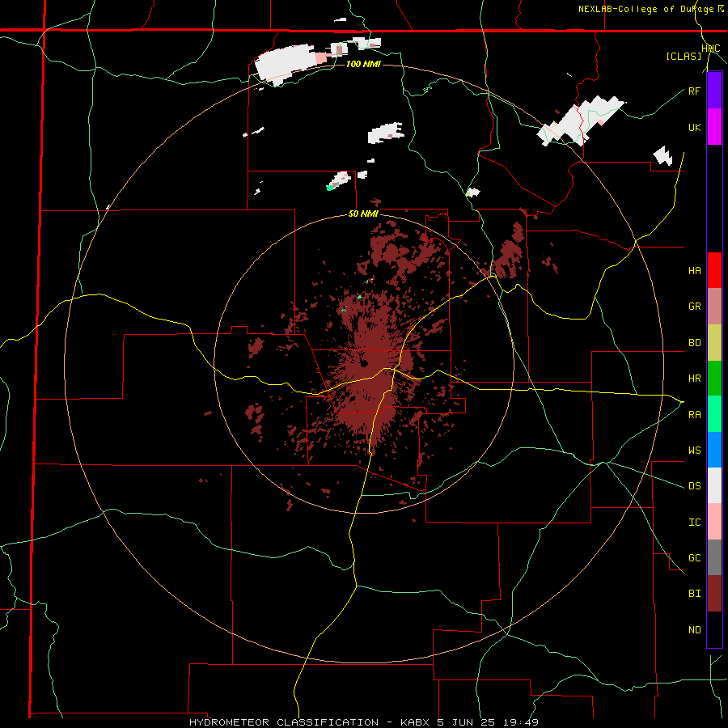Viewport: 728px width, 728px height.
Task: Click the HR legend label
Action: (694, 379)
